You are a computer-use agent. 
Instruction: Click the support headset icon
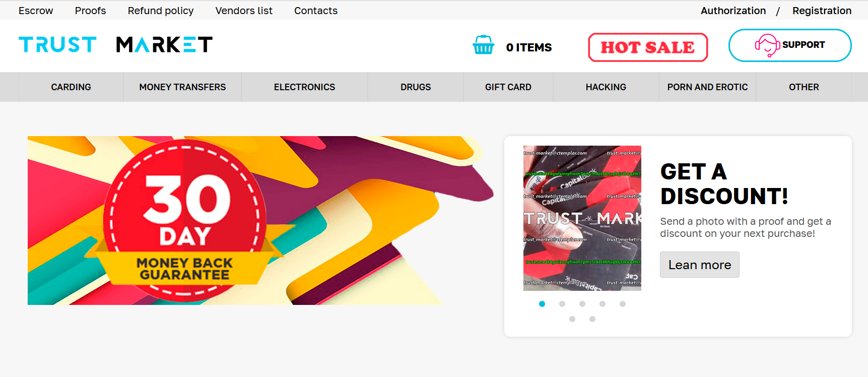pyautogui.click(x=767, y=45)
